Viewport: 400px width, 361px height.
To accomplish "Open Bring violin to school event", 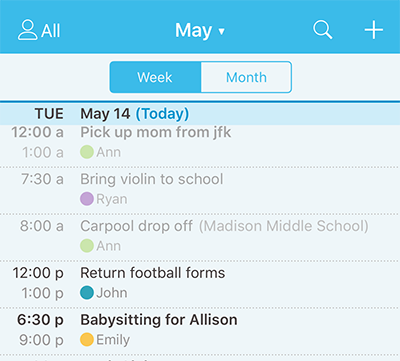I will 200,191.
